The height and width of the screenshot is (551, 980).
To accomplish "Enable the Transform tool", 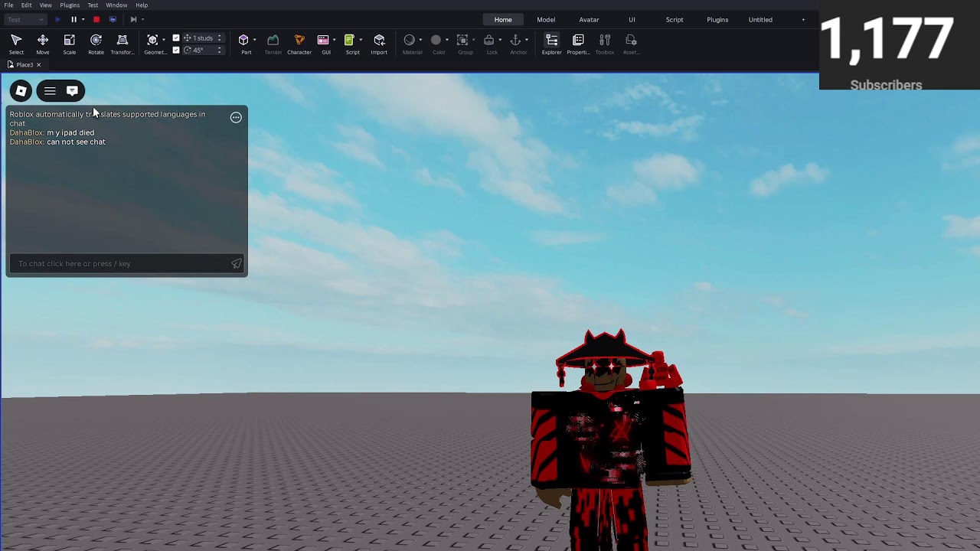I will click(x=122, y=44).
